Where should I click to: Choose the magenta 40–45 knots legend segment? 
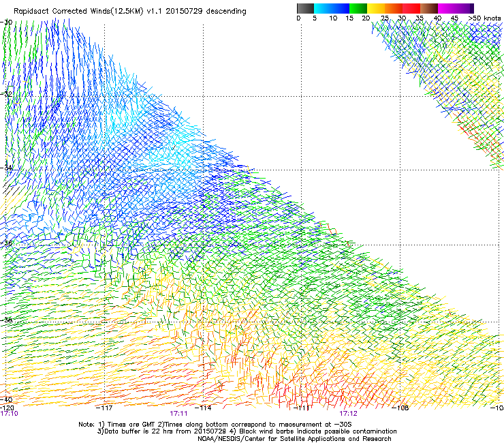(x=447, y=8)
